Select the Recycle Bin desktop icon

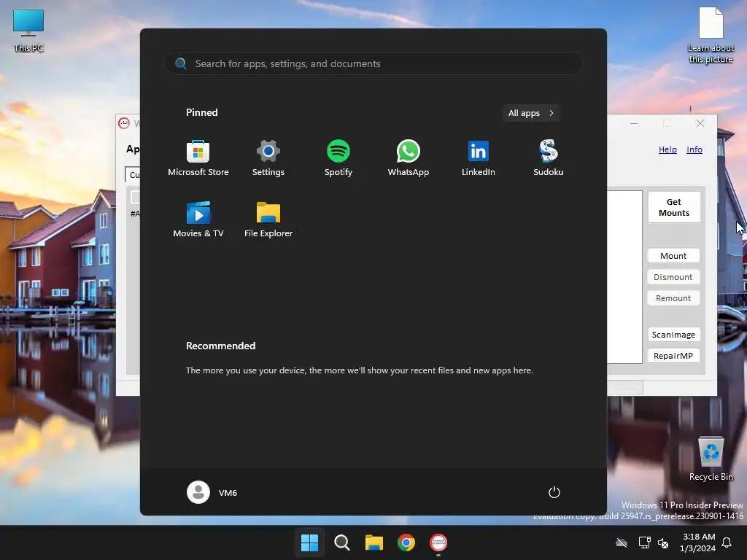(x=711, y=459)
